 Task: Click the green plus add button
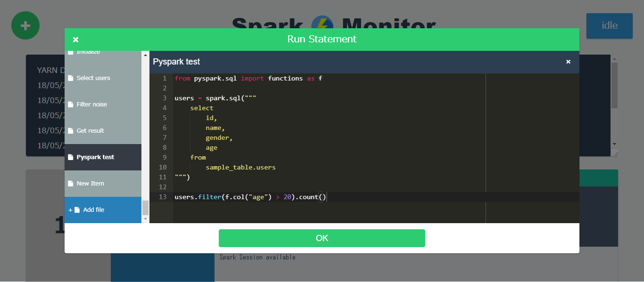[25, 25]
